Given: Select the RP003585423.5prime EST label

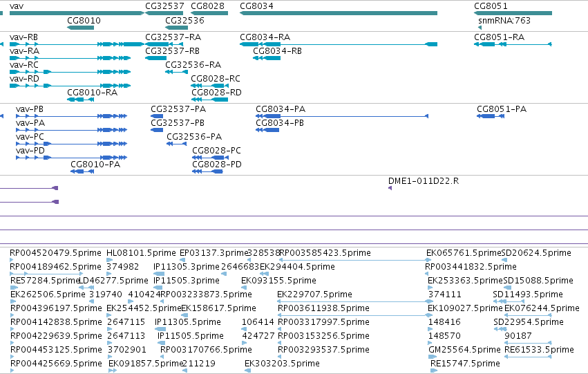Looking at the screenshot, I should coord(325,253).
